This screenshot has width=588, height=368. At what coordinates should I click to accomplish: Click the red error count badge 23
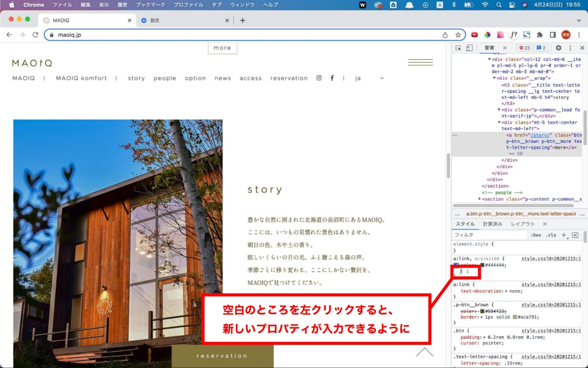pyautogui.click(x=525, y=48)
